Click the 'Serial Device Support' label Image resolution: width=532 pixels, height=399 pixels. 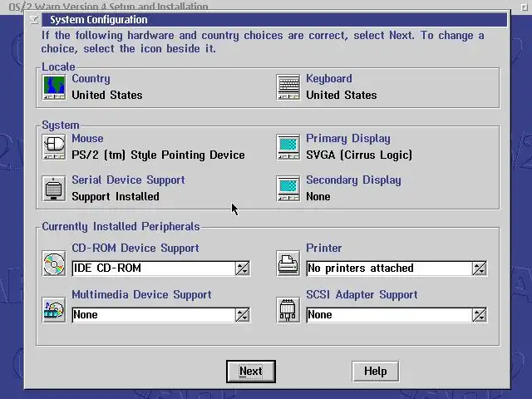(128, 180)
